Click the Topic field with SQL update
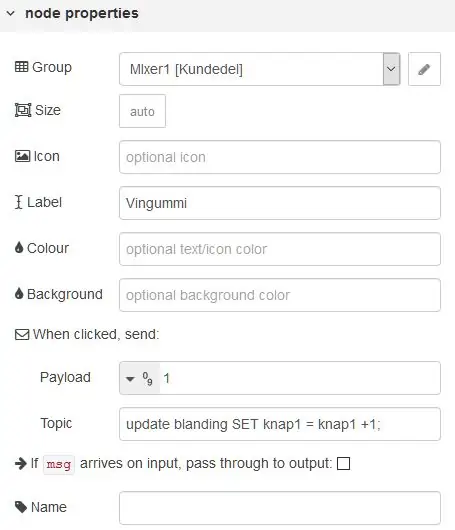The image size is (455, 530). (280, 424)
